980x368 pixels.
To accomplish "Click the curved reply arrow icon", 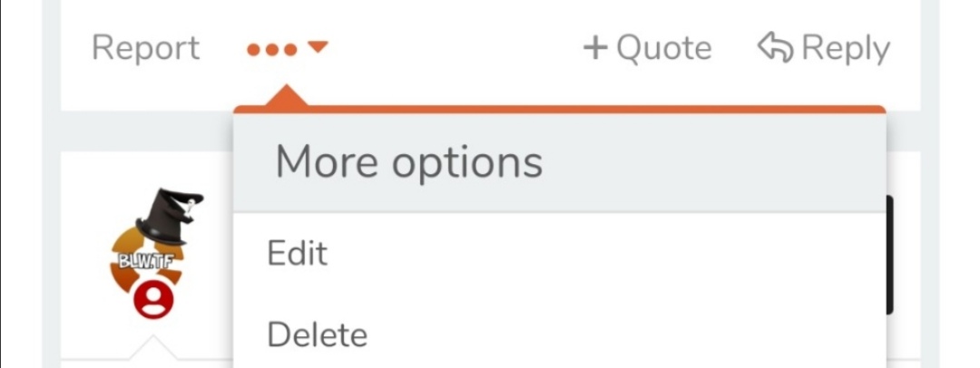I will (776, 49).
